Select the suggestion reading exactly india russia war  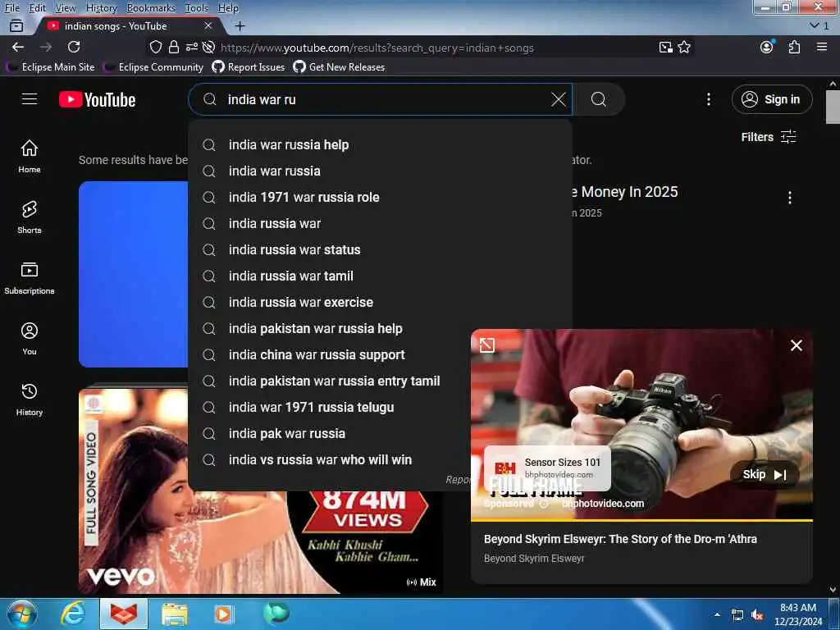point(381,223)
